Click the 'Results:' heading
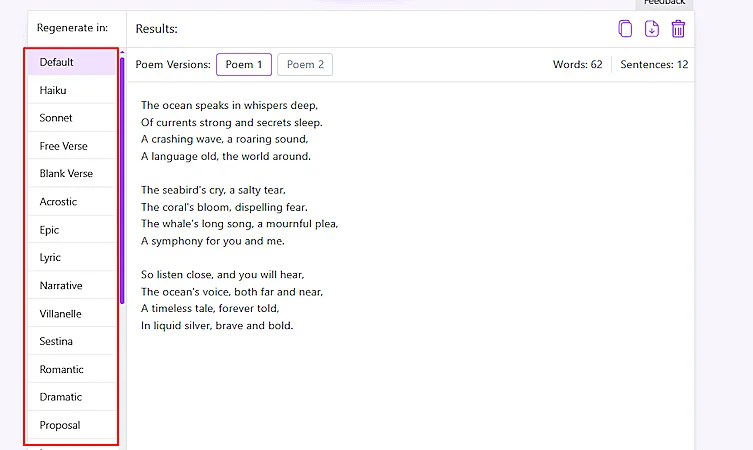 click(x=157, y=29)
